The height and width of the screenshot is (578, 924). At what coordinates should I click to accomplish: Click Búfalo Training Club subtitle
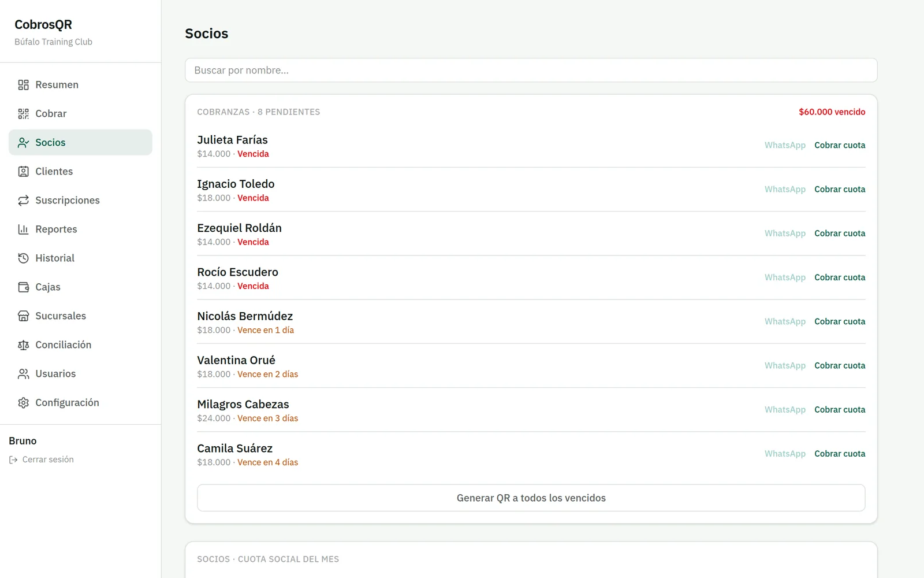(53, 42)
